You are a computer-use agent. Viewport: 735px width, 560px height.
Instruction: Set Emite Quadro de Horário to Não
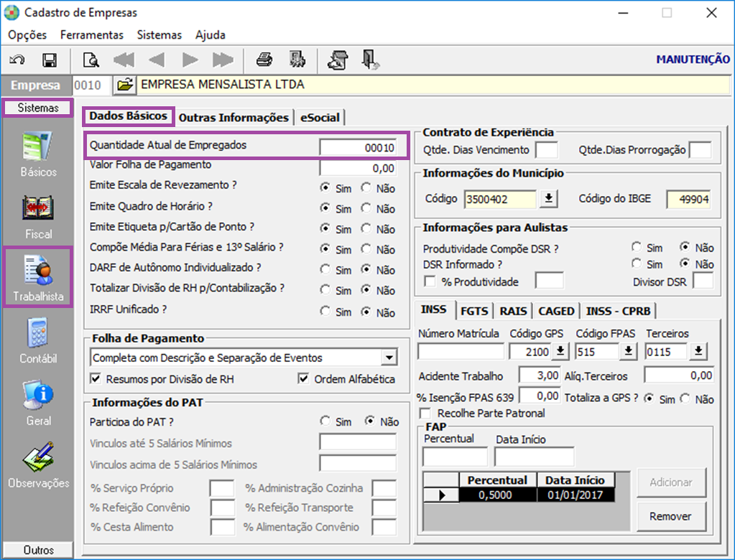point(366,208)
